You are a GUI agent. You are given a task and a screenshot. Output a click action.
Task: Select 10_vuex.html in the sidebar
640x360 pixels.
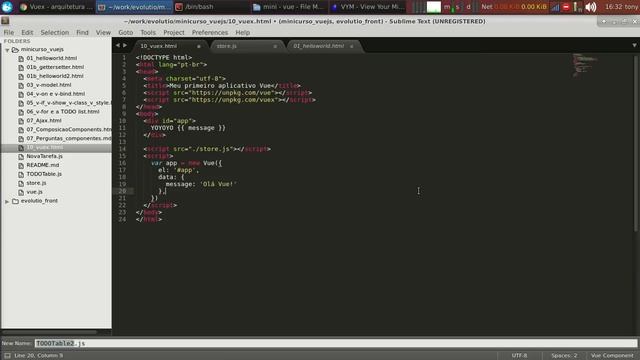click(45, 147)
